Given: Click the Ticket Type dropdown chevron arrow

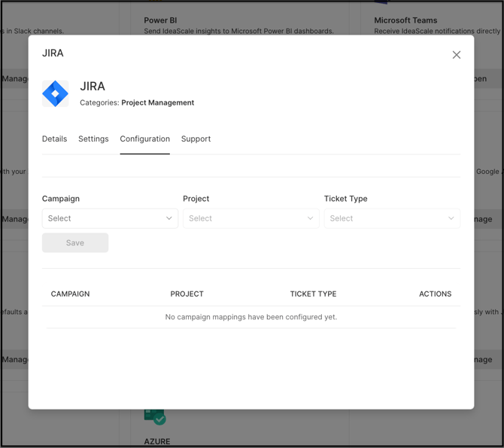Looking at the screenshot, I should (x=451, y=218).
